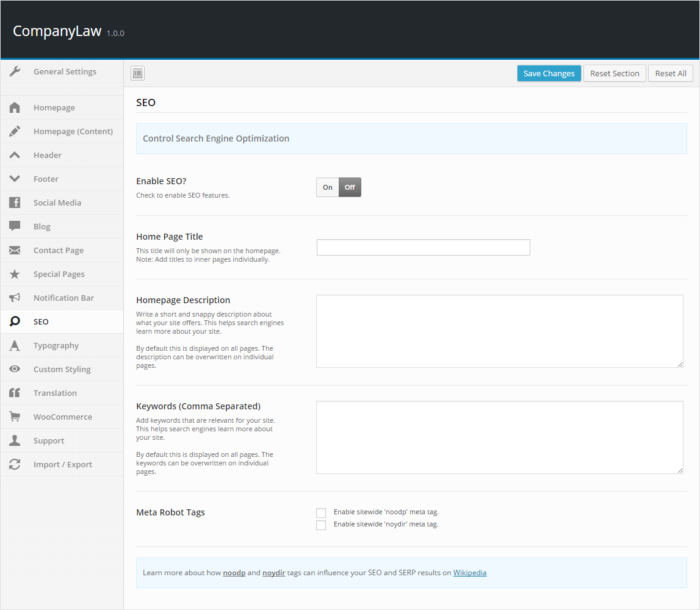This screenshot has height=610, width=700.
Task: Click the eye icon for Custom Styling
Action: (15, 369)
